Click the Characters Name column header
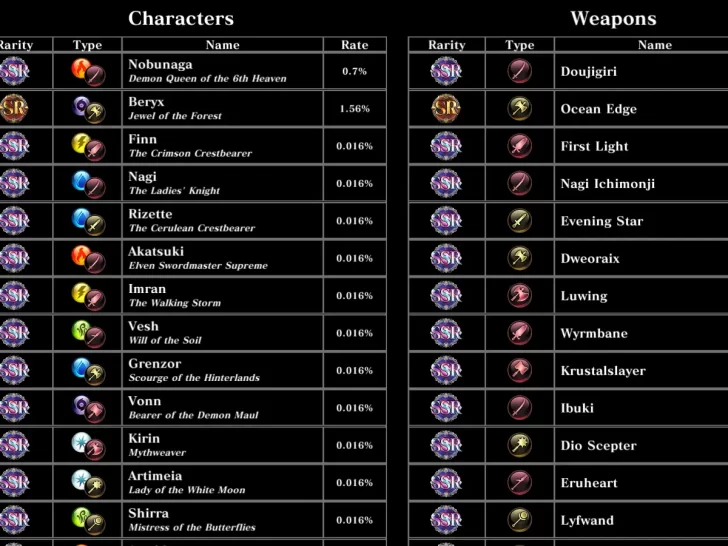This screenshot has width=728, height=546. point(222,45)
